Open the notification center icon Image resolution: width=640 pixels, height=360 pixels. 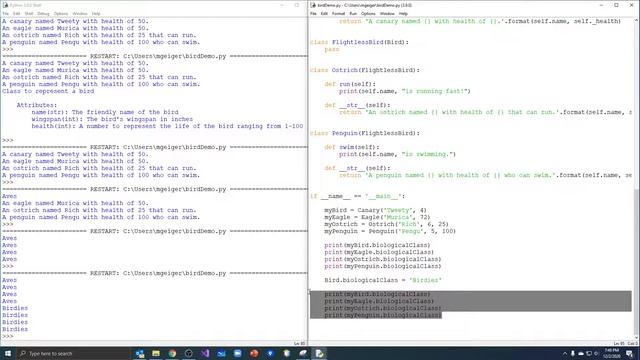pos(630,353)
